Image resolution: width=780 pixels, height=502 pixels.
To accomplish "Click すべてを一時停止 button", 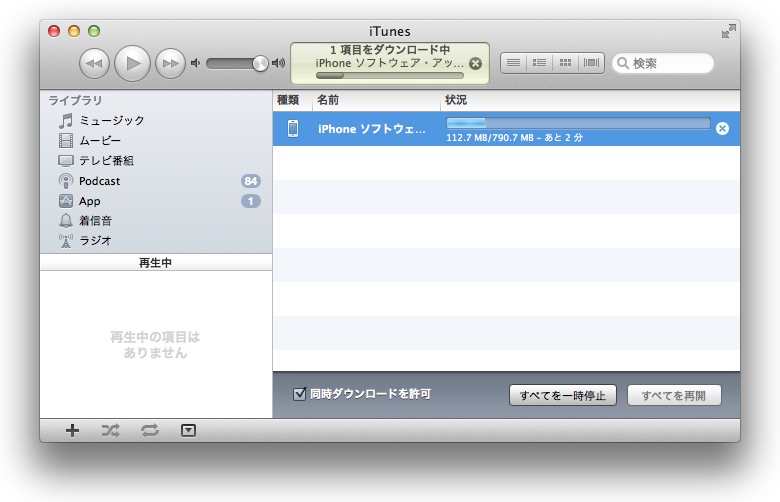I will click(563, 395).
